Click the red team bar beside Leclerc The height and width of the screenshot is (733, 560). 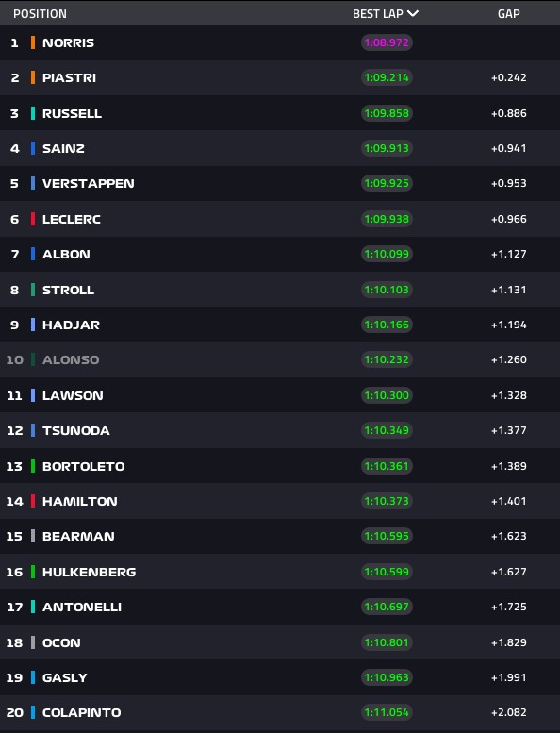tap(33, 219)
